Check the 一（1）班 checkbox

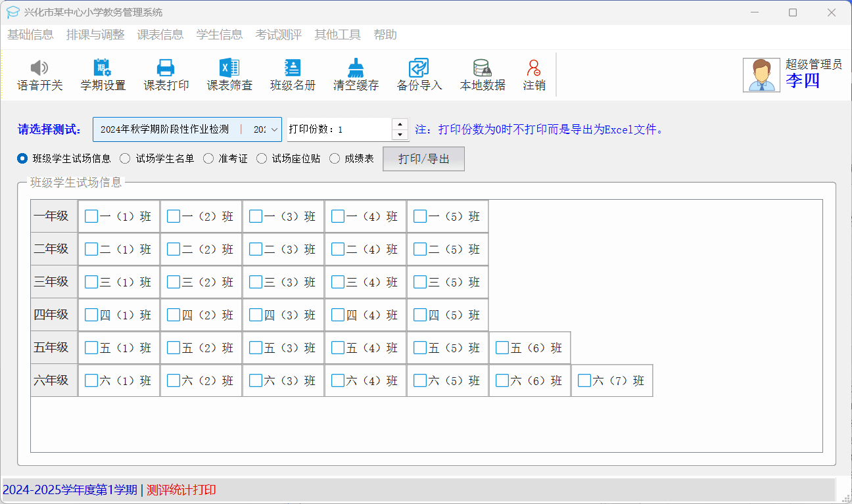91,216
